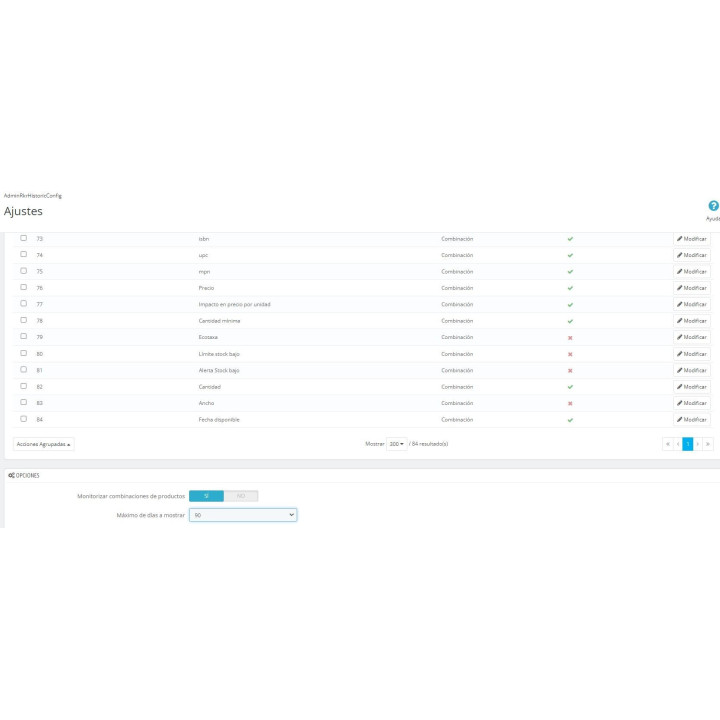Click AdminRkrHistoricConfig breadcrumb text
Screen dimensions: 720x720
(x=33, y=196)
